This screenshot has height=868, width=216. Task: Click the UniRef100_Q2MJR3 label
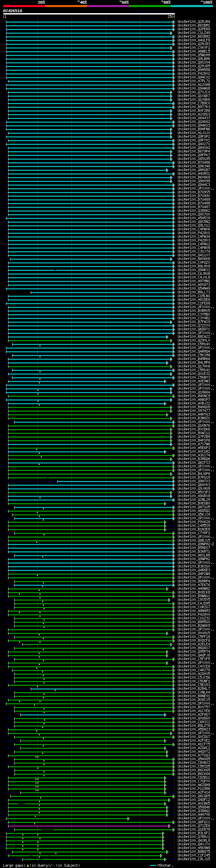click(194, 44)
